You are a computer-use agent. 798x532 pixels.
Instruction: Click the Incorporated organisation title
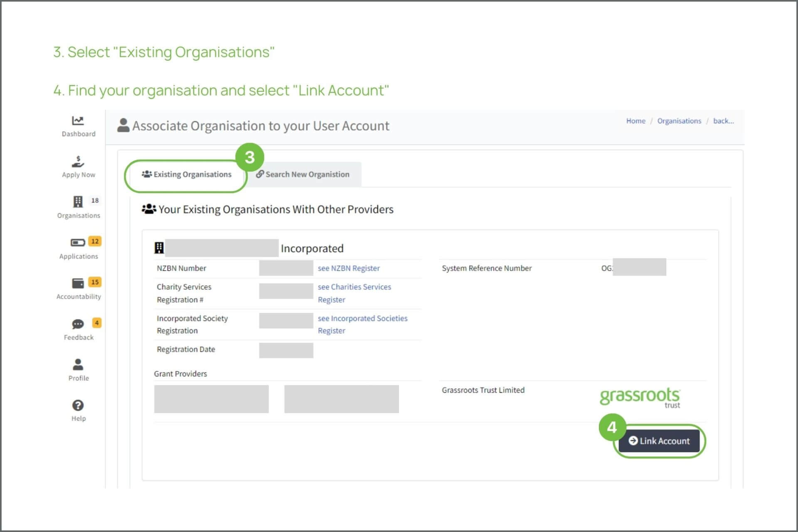312,249
